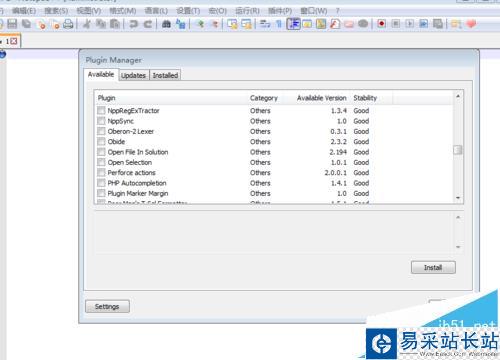500x360 pixels.
Task: Click the Print toolbar icon
Action: point(68,24)
